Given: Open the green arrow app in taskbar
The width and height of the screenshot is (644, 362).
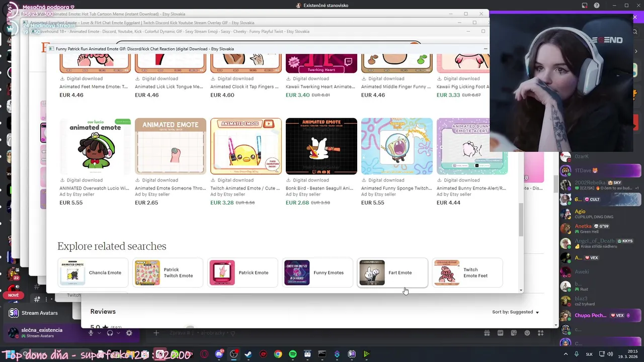Looking at the screenshot, I should tap(366, 354).
